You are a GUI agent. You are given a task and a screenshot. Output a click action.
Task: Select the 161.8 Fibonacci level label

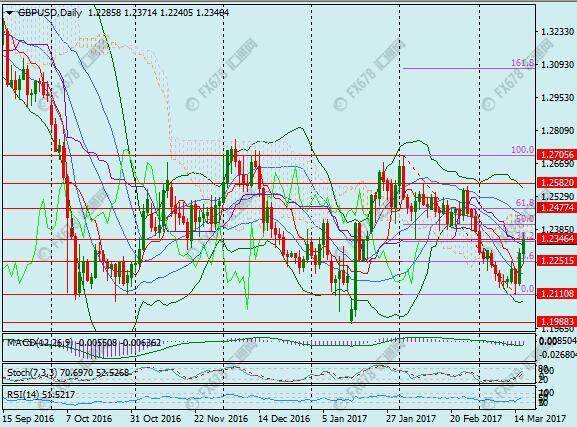523,63
